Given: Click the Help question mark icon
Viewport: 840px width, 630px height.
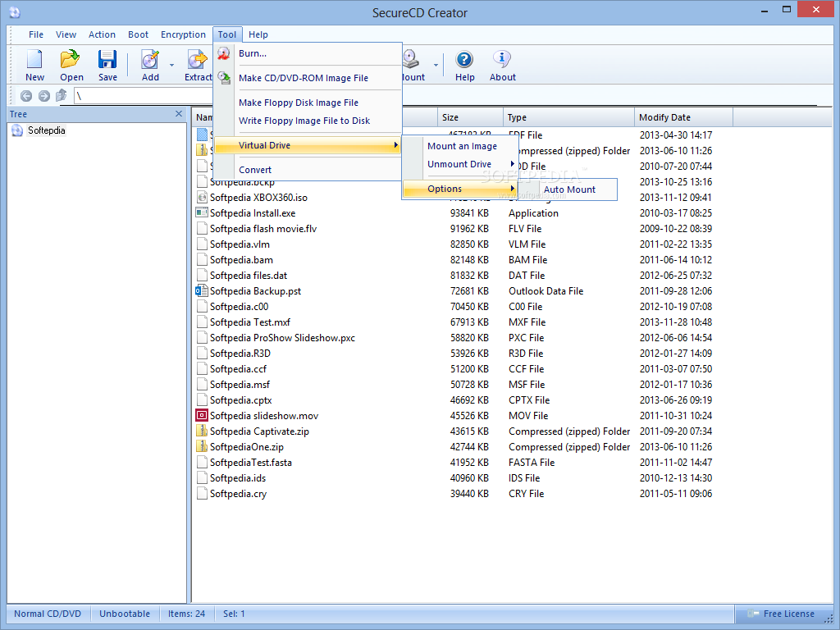Looking at the screenshot, I should (464, 59).
